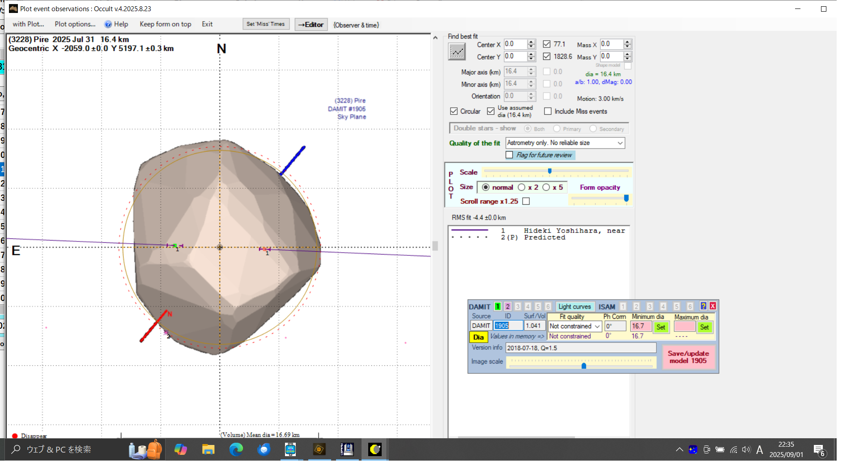Check Flag for future review

(509, 155)
